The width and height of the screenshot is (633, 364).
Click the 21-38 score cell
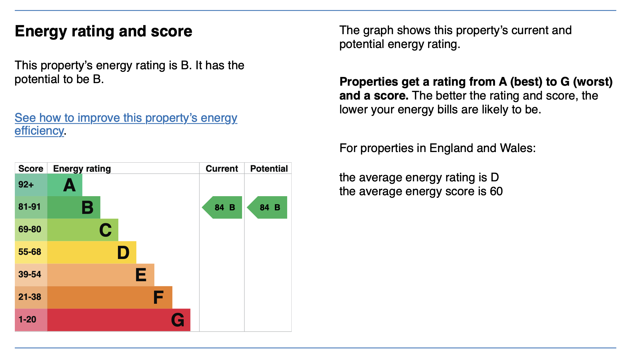pyautogui.click(x=31, y=298)
